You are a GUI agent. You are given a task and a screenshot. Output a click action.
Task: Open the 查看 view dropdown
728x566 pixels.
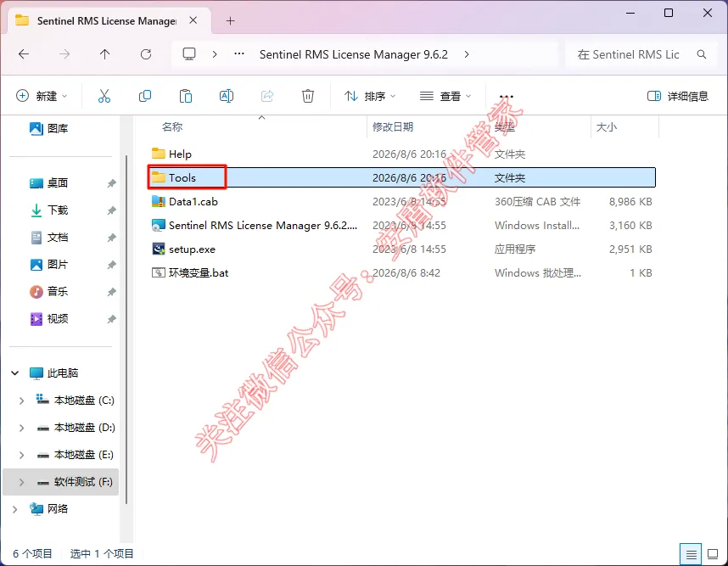pyautogui.click(x=445, y=96)
